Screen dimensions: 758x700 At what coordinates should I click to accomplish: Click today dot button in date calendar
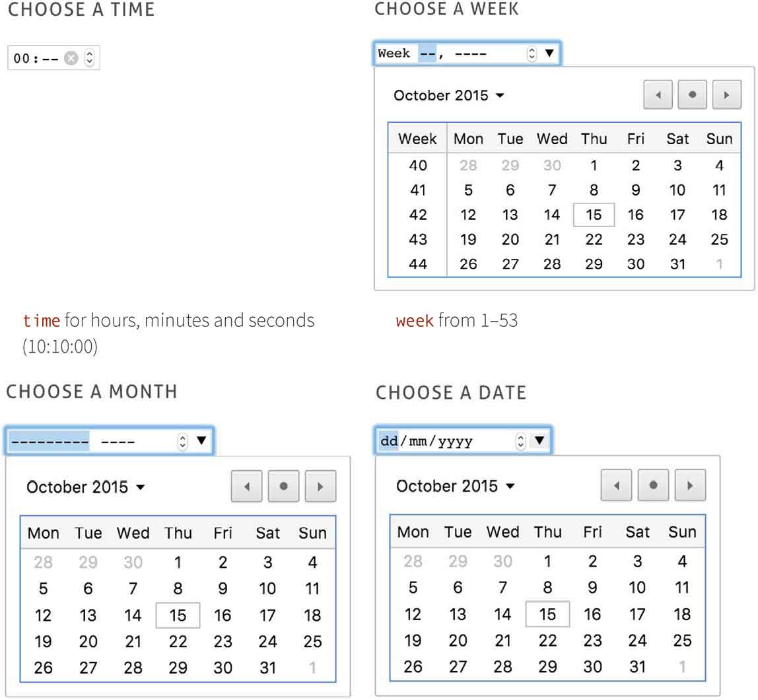[x=653, y=486]
